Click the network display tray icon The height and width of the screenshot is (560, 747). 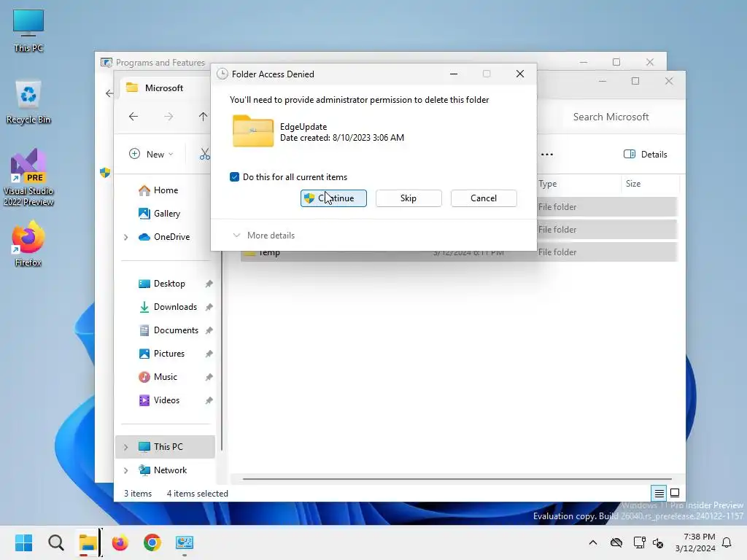[x=639, y=542]
